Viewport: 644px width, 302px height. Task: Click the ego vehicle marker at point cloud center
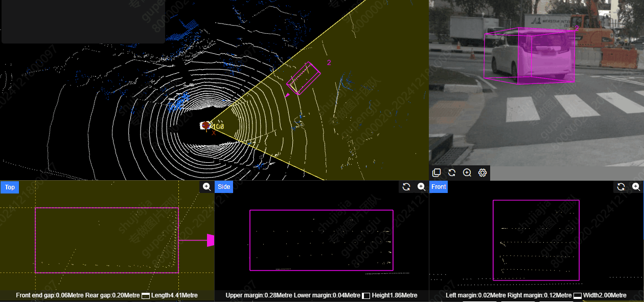(205, 125)
